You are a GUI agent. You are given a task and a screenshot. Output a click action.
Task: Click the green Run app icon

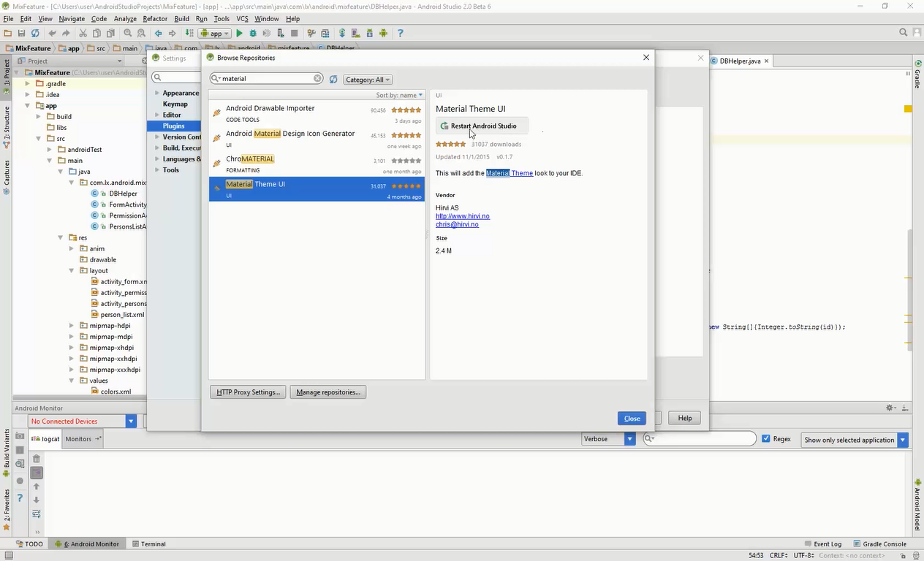(239, 33)
